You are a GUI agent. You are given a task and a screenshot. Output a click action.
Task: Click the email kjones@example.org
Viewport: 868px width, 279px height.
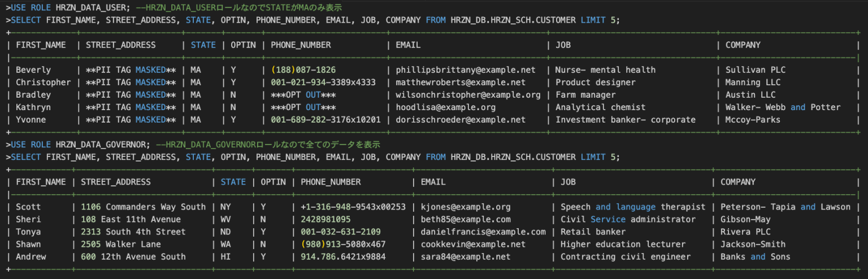coord(465,207)
